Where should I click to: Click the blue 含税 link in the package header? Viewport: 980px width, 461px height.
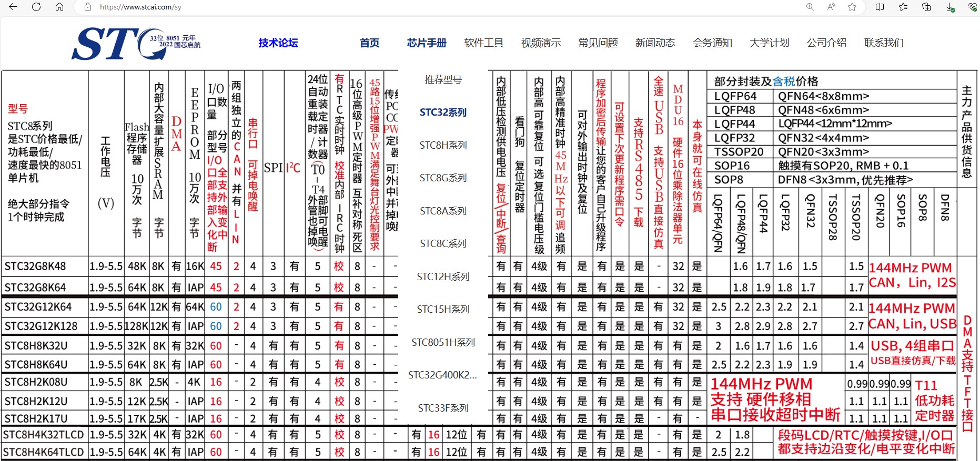click(x=784, y=81)
